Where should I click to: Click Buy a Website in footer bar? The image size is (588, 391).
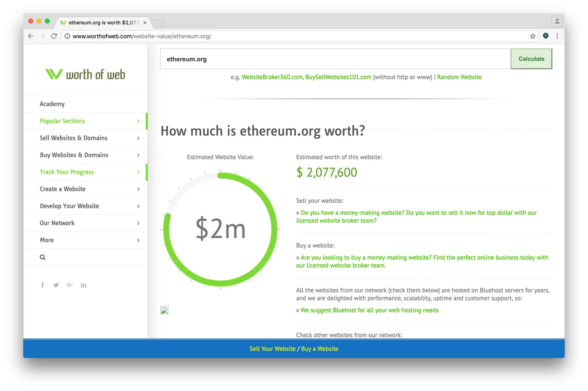[x=320, y=349]
